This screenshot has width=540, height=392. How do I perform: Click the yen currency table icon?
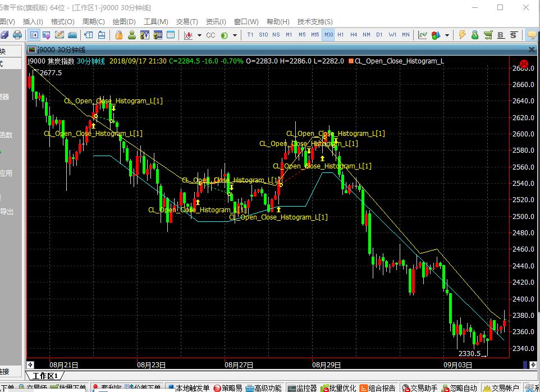(x=145, y=35)
